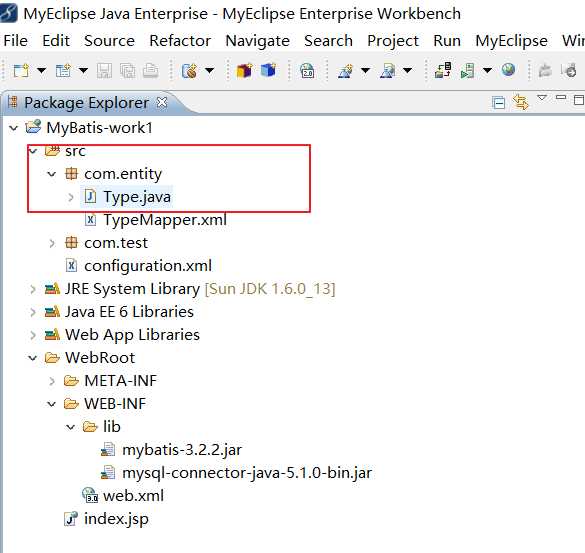The image size is (585, 553).
Task: Open the Project menu
Action: [393, 41]
